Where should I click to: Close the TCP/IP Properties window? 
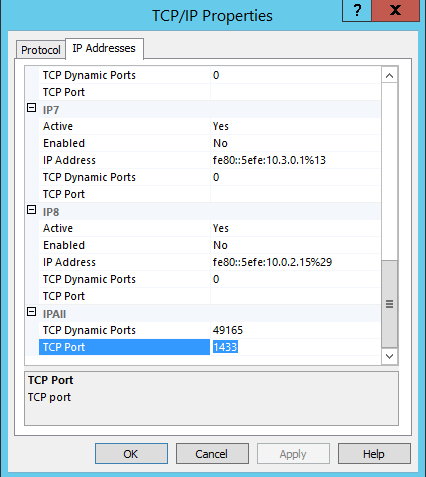(x=395, y=11)
